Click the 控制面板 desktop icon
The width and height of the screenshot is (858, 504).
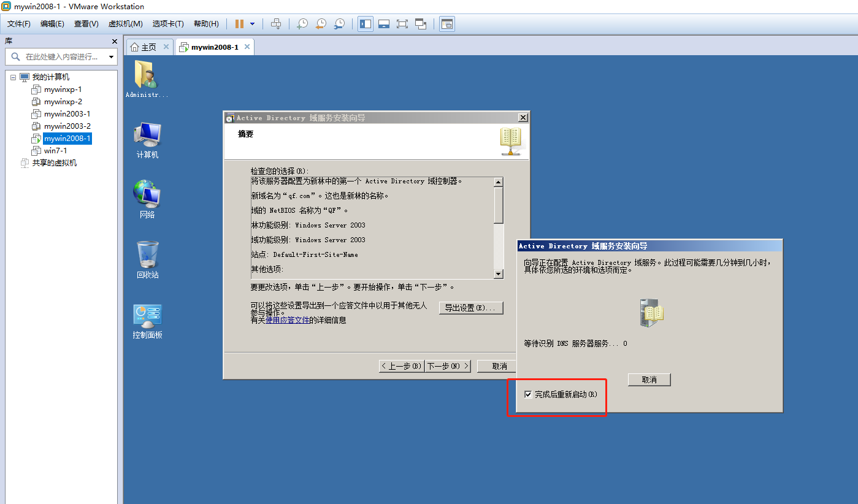(147, 321)
